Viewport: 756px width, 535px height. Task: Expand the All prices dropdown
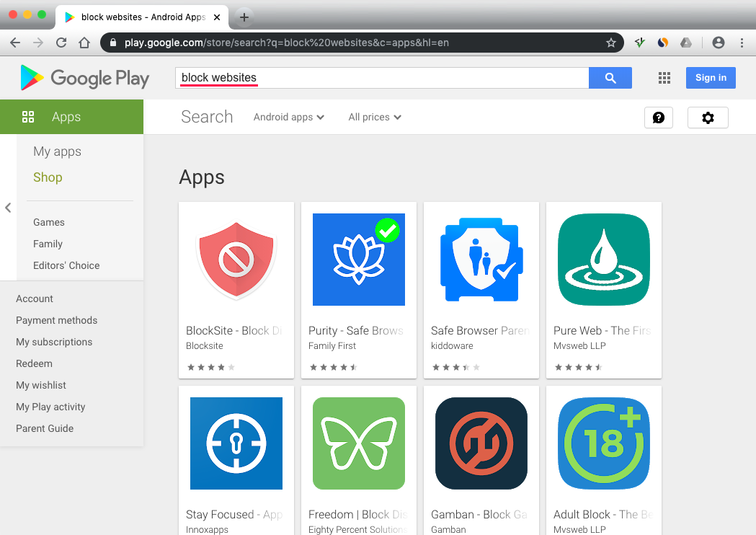pos(375,118)
